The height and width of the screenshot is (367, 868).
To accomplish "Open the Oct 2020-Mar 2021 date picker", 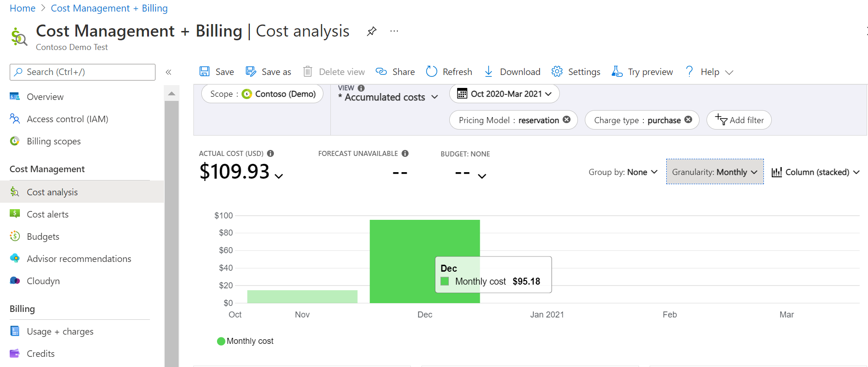I will pos(504,94).
